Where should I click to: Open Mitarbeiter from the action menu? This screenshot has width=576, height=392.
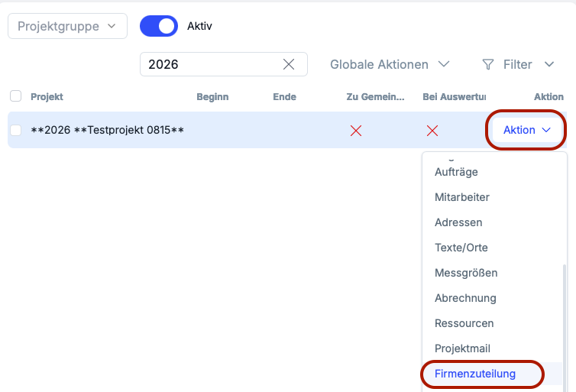click(462, 197)
